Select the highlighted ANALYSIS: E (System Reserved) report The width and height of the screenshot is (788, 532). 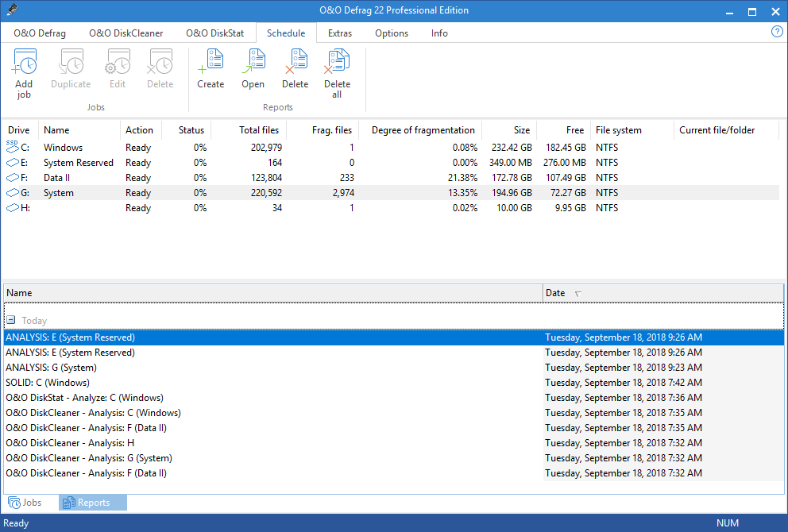(x=394, y=337)
